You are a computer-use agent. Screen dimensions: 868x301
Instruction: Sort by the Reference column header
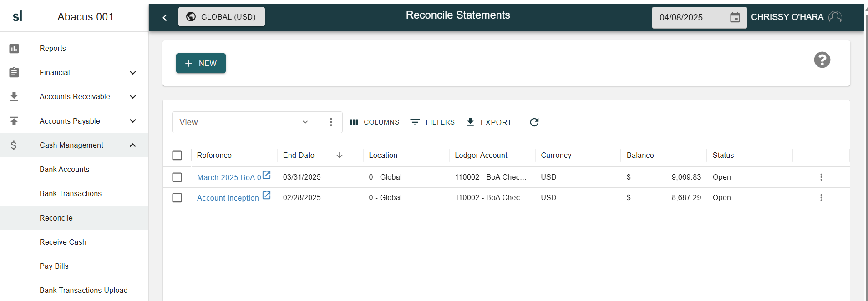214,155
